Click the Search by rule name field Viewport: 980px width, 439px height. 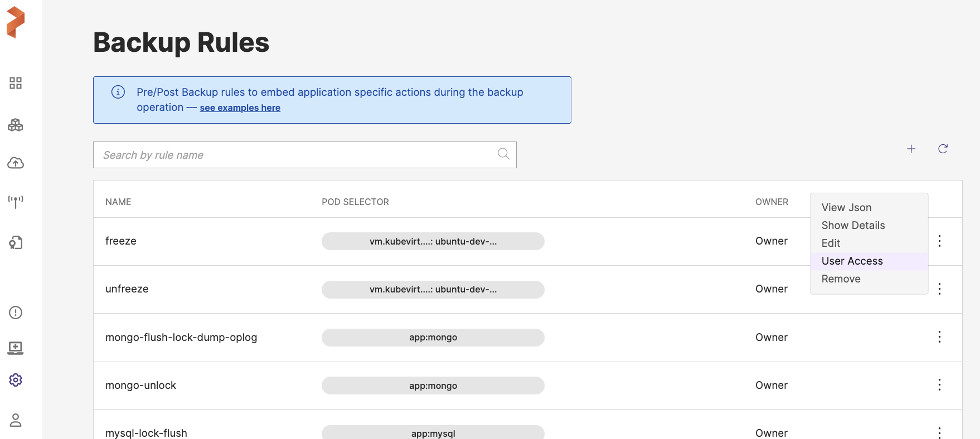coord(295,155)
